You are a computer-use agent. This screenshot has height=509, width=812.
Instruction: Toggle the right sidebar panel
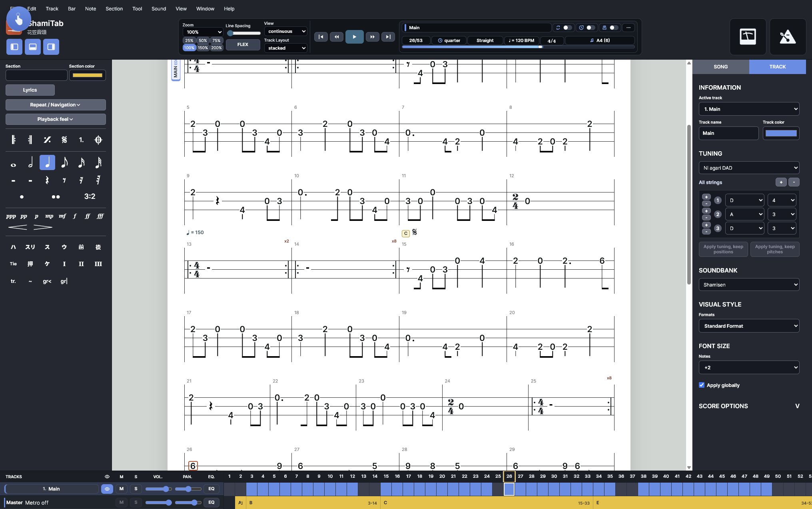click(51, 47)
